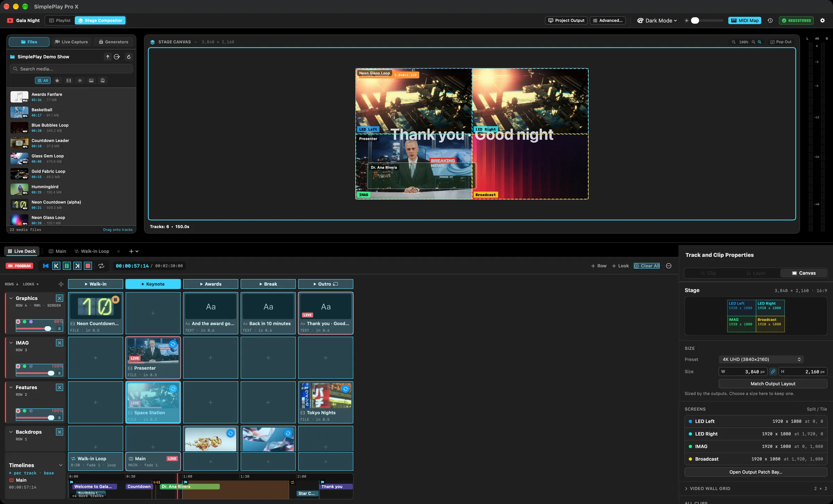The width and height of the screenshot is (833, 504).
Task: Click the Search media input field
Action: coord(71,69)
